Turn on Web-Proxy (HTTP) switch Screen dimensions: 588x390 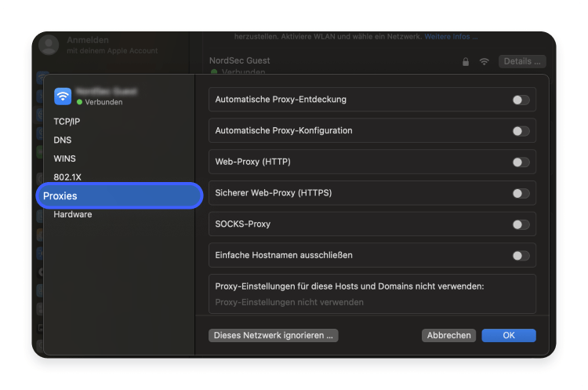(521, 162)
